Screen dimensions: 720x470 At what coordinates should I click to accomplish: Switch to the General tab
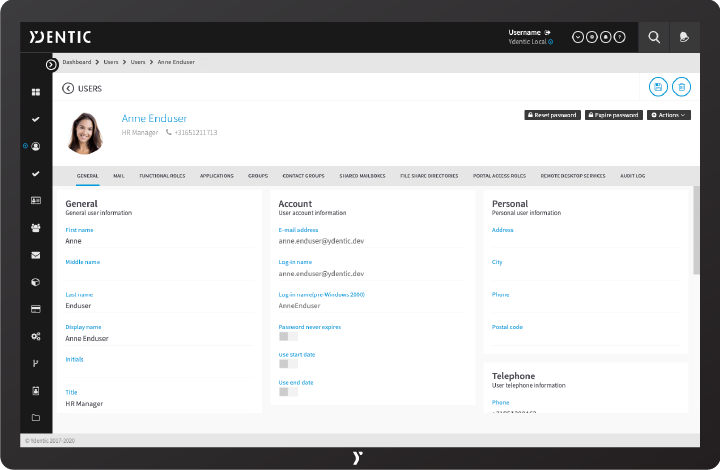coord(88,176)
